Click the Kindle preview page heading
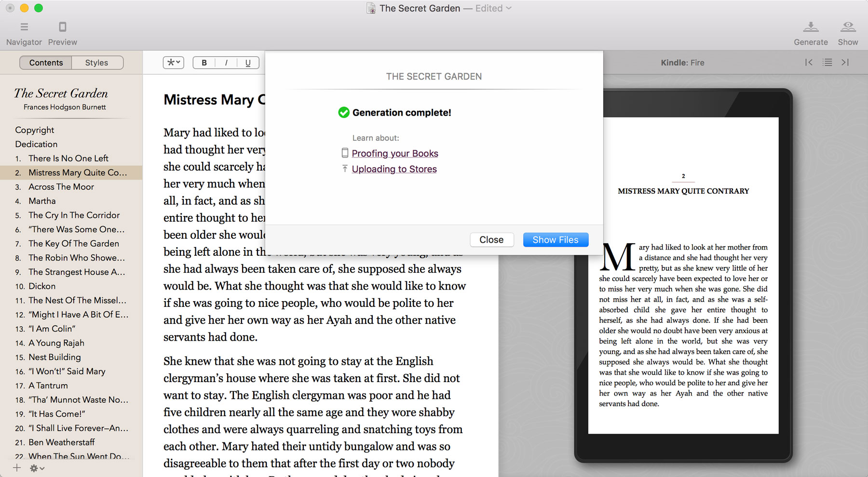 683,191
